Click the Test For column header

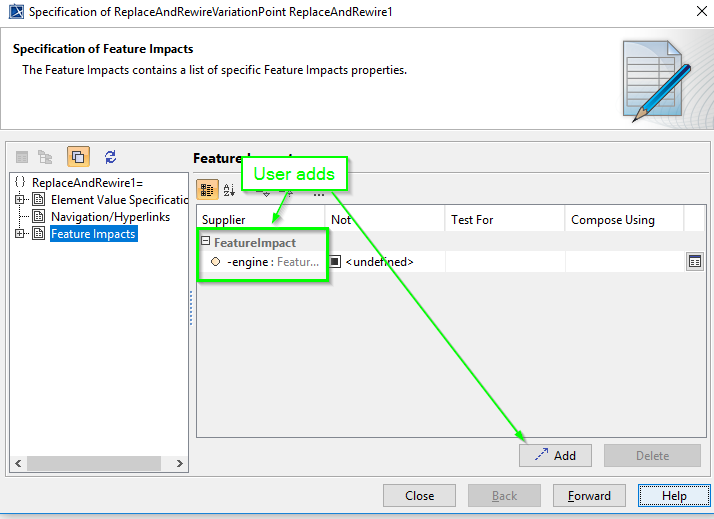point(505,219)
